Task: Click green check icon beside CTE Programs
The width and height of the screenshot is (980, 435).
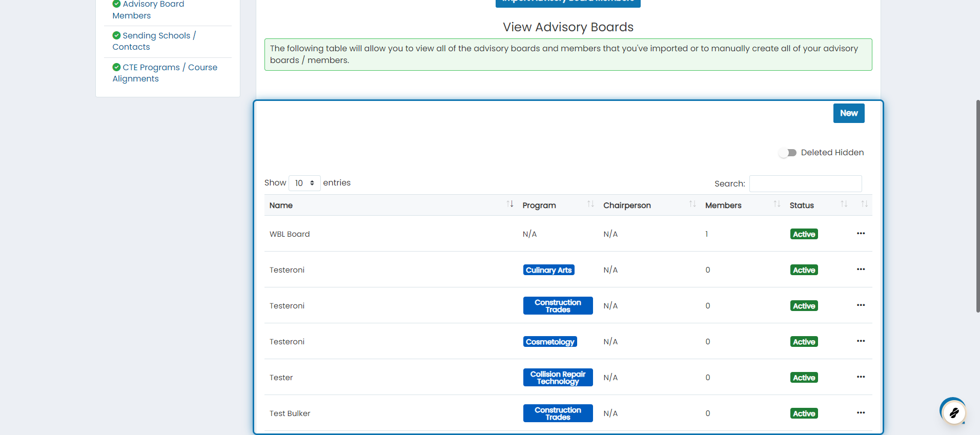Action: pos(116,67)
